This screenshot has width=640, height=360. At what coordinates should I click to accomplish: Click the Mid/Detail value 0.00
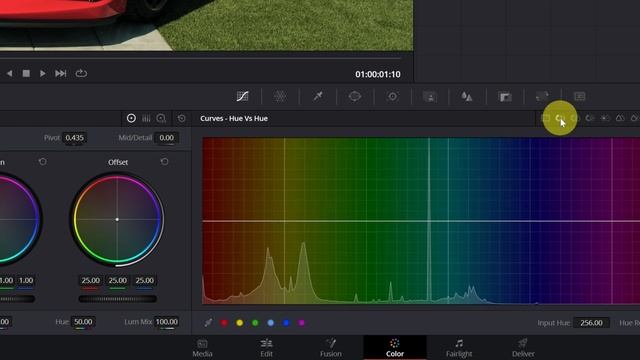(x=167, y=138)
